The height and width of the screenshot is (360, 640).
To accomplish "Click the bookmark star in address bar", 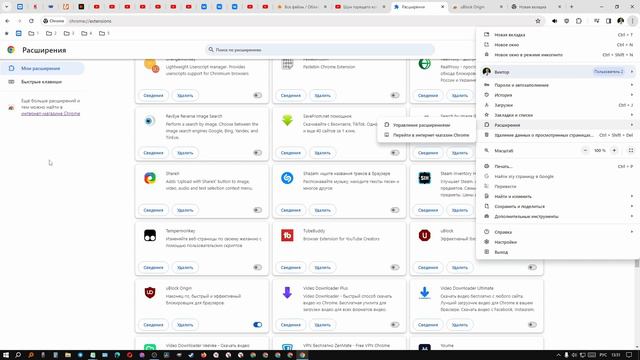I will point(538,21).
